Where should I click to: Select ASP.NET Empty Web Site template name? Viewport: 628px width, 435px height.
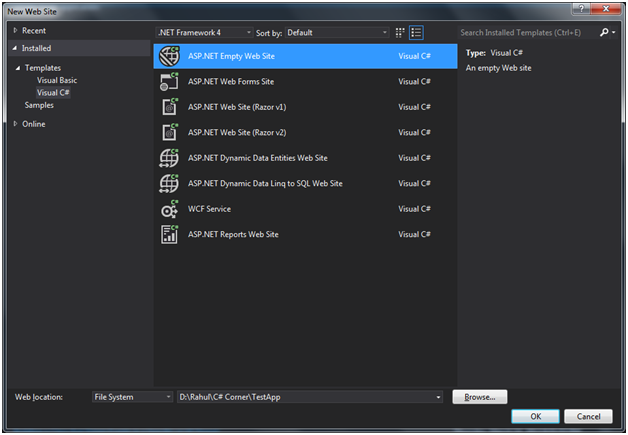[x=231, y=56]
